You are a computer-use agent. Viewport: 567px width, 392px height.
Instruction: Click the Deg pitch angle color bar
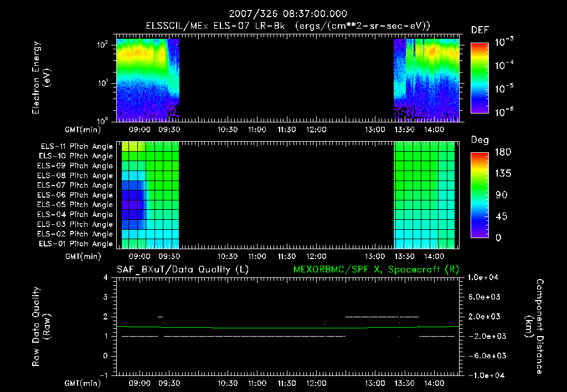[x=480, y=195]
